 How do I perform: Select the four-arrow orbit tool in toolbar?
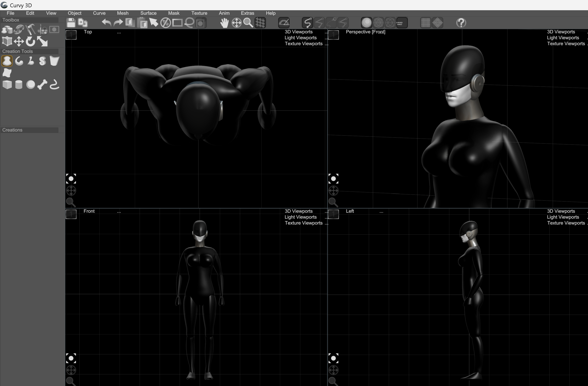(236, 23)
